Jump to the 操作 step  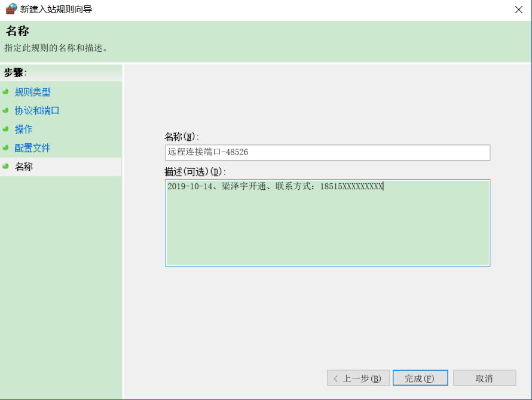pos(23,129)
